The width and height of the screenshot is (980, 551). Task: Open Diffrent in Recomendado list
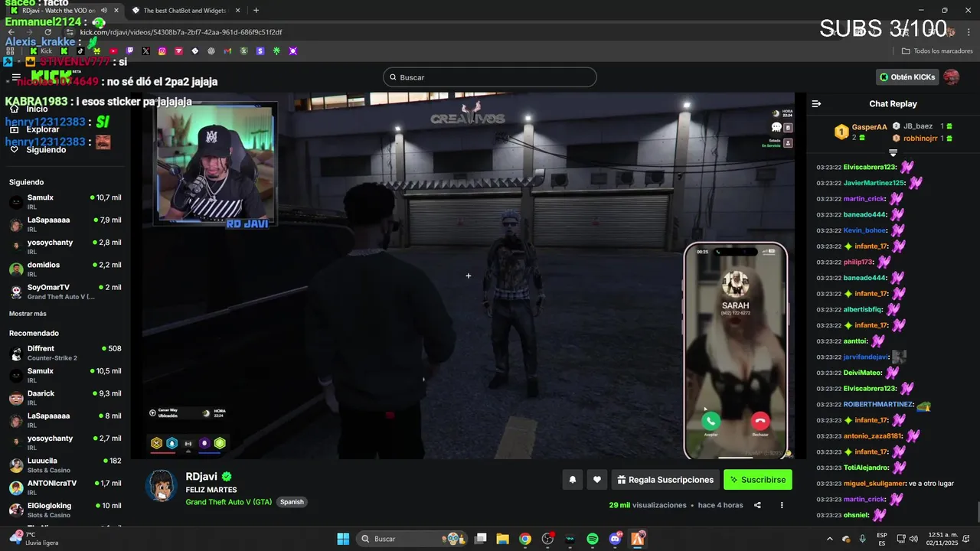click(x=65, y=353)
